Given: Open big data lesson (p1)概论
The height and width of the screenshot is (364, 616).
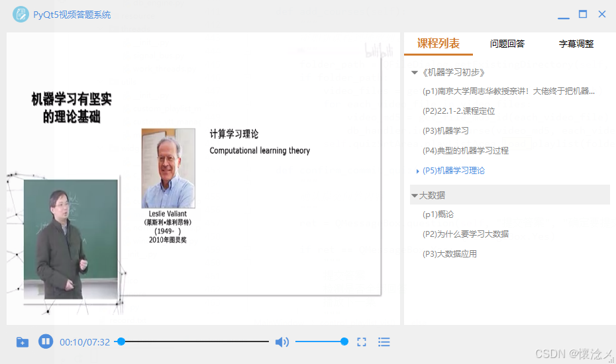Looking at the screenshot, I should (x=438, y=214).
